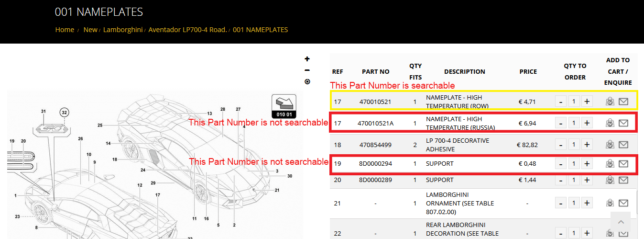The image size is (644, 239).
Task: Jump back to top with the up-arrow button
Action: (x=621, y=222)
